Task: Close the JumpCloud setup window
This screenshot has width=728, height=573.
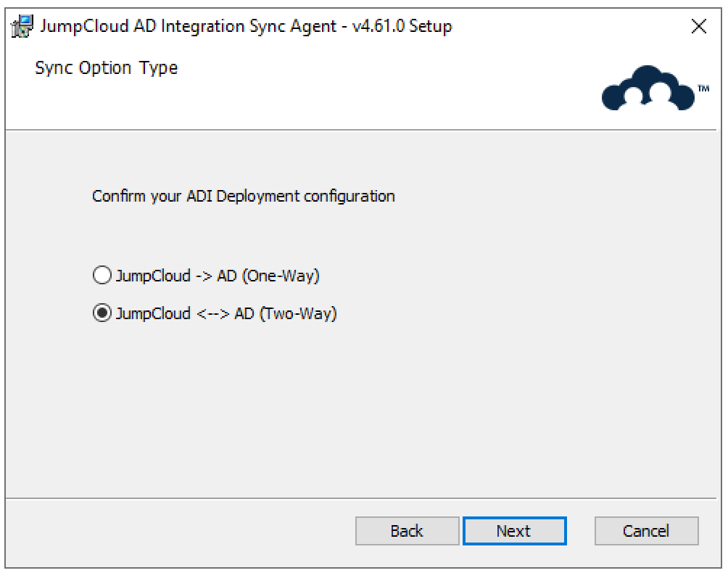Action: pos(699,27)
